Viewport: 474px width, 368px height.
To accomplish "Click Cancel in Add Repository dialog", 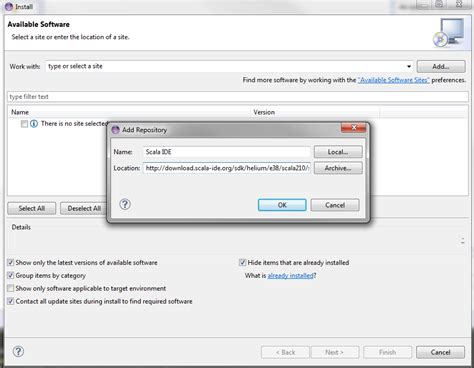I will tap(335, 205).
